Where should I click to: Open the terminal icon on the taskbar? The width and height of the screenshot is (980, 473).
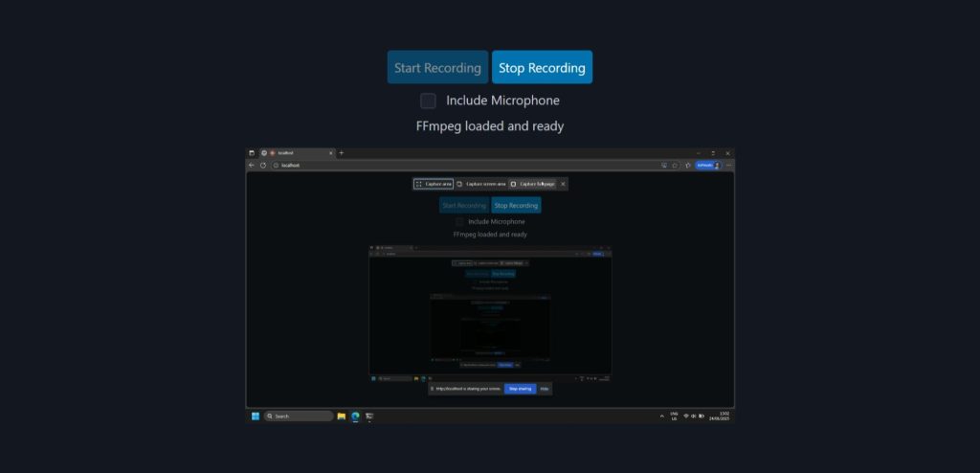coord(369,417)
